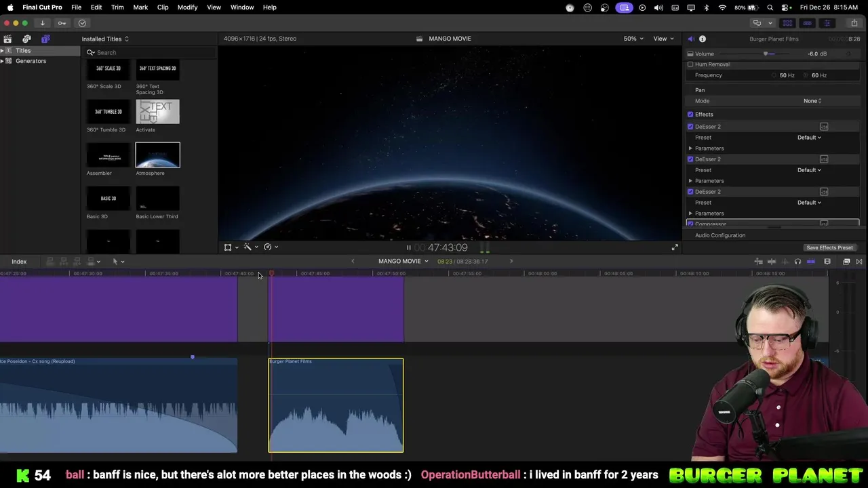The width and height of the screenshot is (868, 488).
Task: Open the timeline tool selector arrow dropdown
Action: click(x=118, y=262)
